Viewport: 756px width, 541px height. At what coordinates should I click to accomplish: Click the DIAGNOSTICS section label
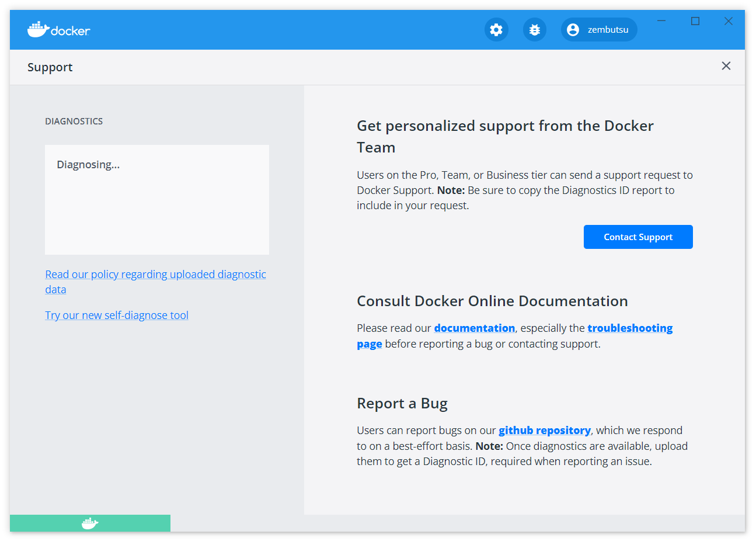click(x=74, y=122)
